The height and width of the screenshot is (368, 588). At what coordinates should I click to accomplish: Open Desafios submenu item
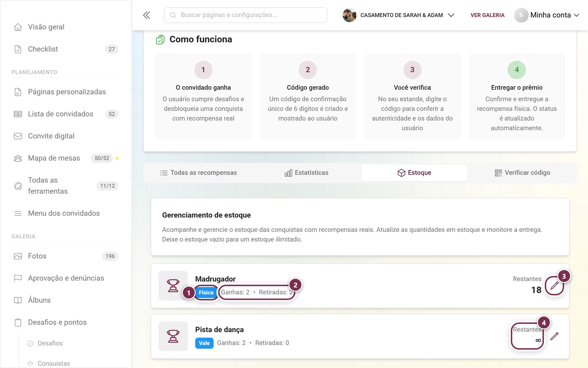(50, 343)
